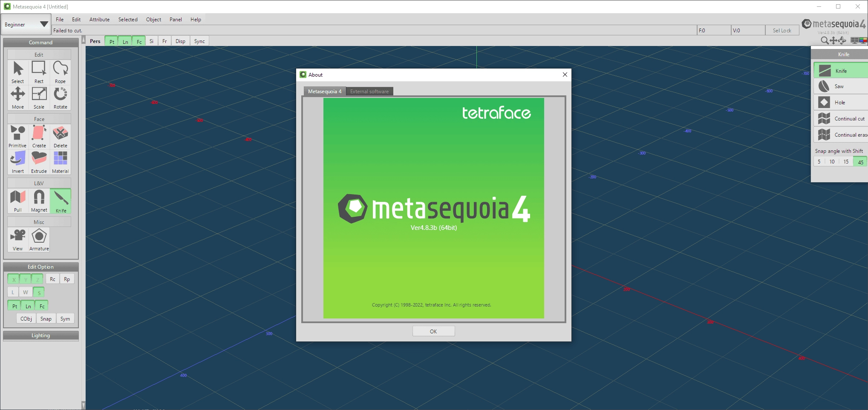Image resolution: width=868 pixels, height=410 pixels.
Task: Activate the Move tool
Action: (17, 98)
